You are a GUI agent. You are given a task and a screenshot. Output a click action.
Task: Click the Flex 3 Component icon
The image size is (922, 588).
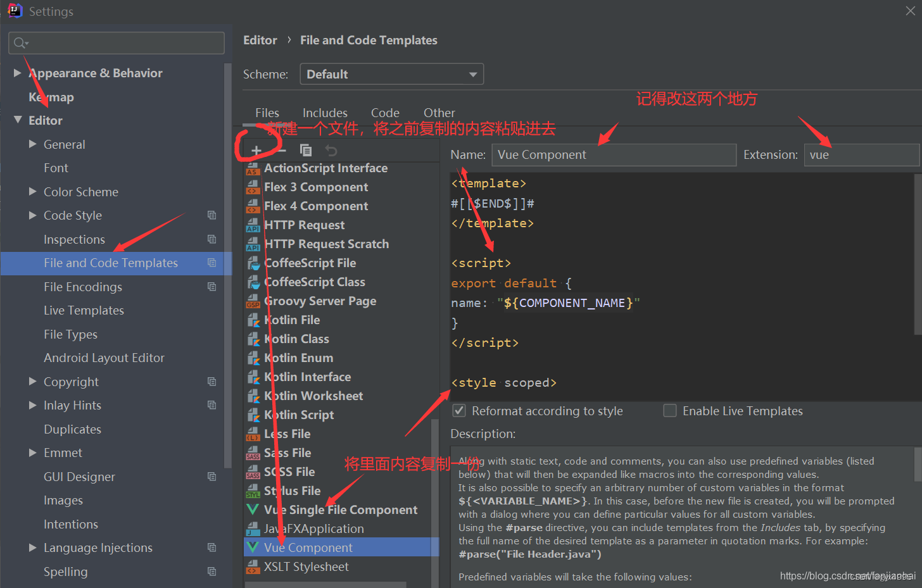coord(253,187)
